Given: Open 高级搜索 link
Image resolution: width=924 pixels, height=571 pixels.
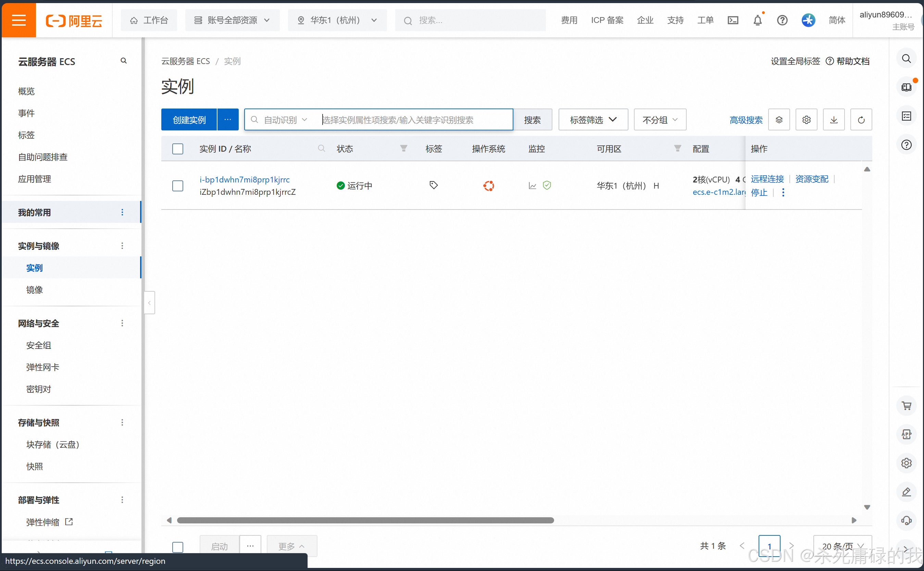Looking at the screenshot, I should (746, 120).
